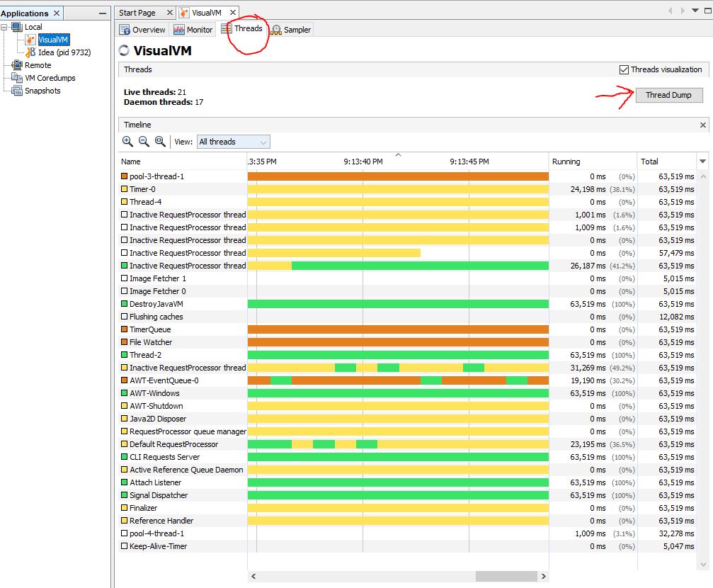
Task: Select the Attach Listener thread
Action: (x=409, y=482)
